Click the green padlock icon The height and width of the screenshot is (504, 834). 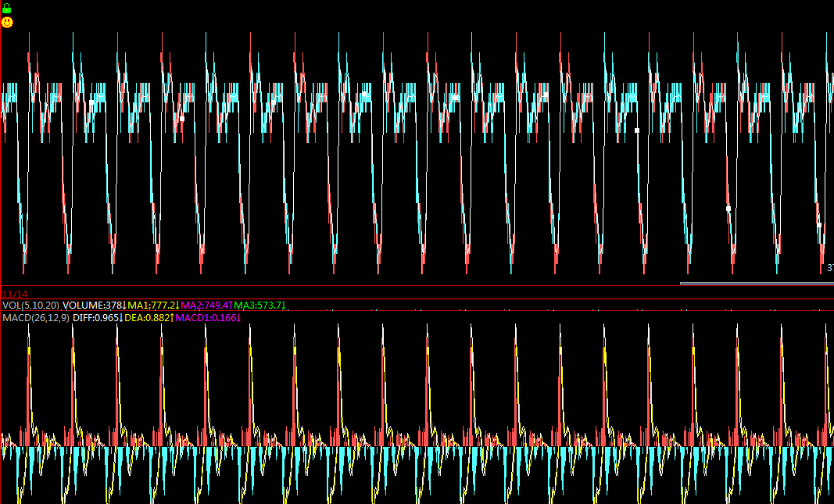[7, 8]
